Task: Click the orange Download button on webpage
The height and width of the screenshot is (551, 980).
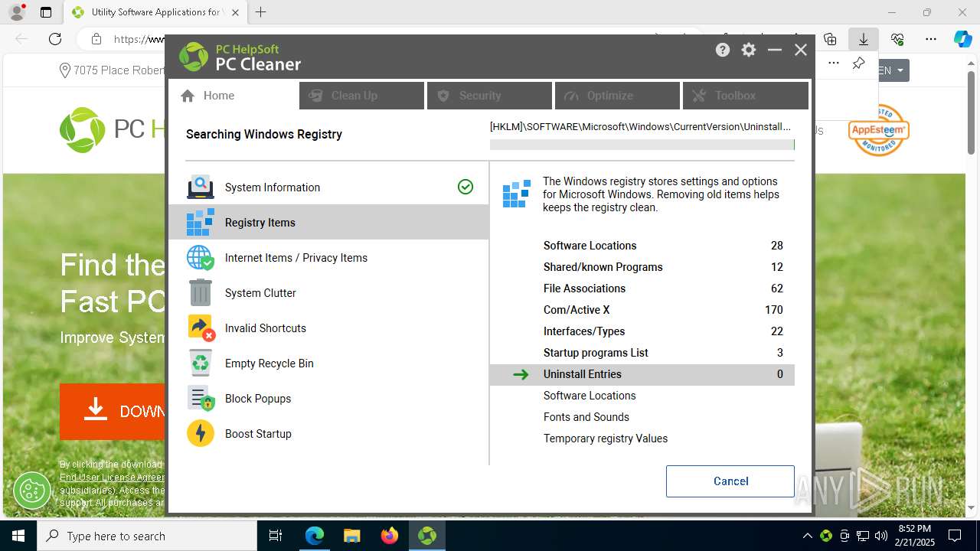Action: coord(113,412)
